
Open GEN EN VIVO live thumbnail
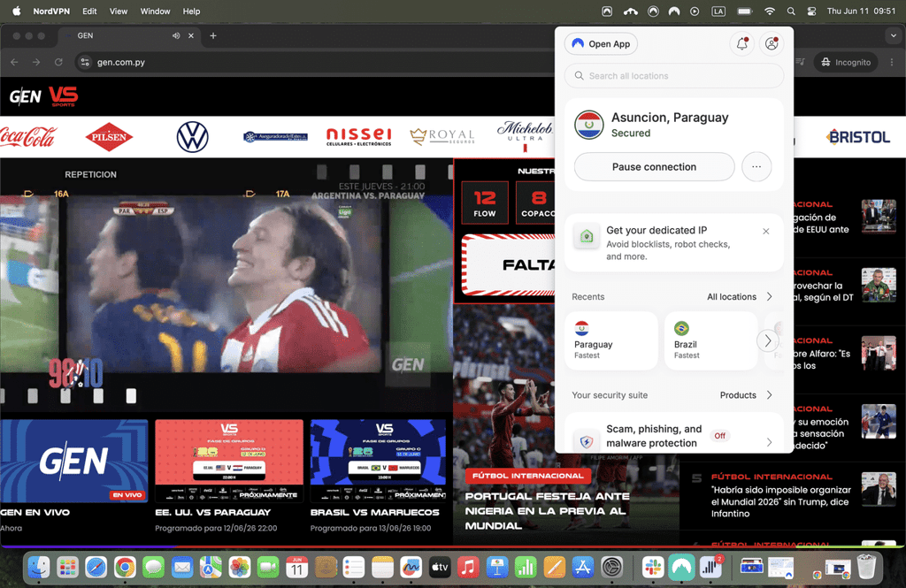(74, 461)
